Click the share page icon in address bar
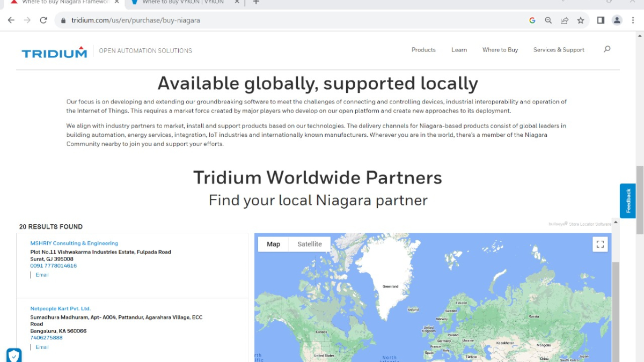The image size is (644, 362). pos(565,20)
